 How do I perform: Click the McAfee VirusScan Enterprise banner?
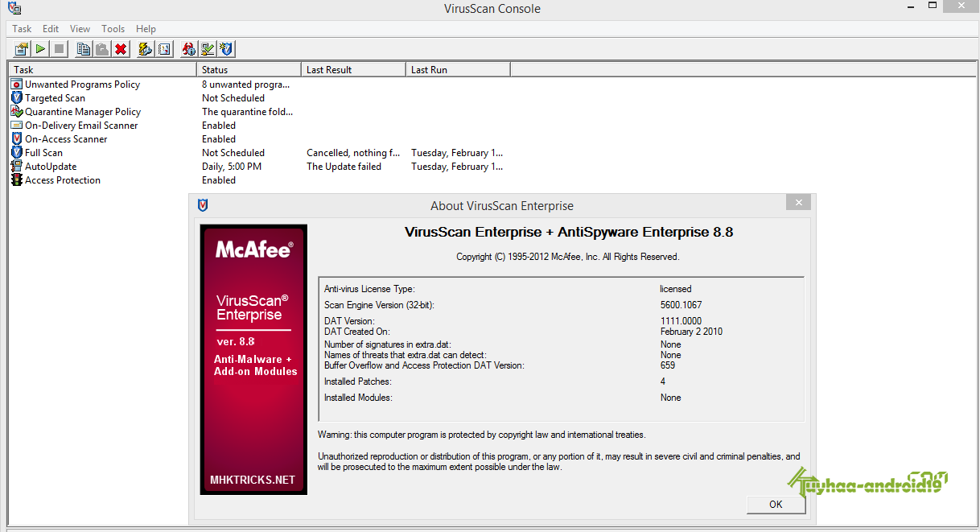(x=253, y=359)
